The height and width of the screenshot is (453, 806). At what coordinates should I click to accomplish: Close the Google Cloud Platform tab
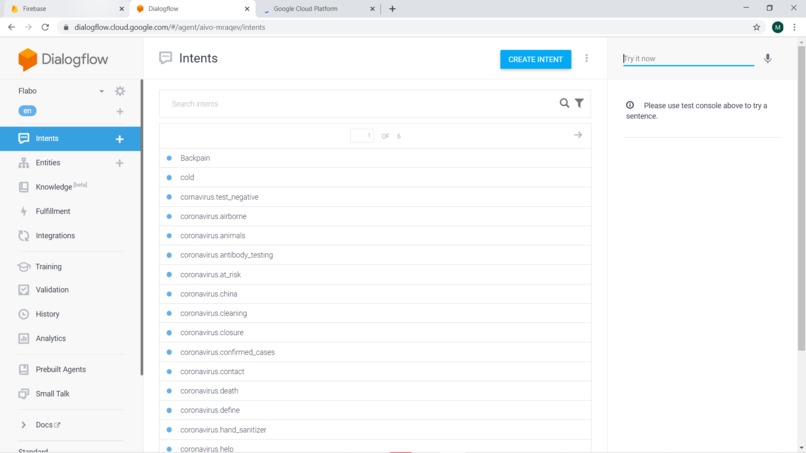point(372,9)
